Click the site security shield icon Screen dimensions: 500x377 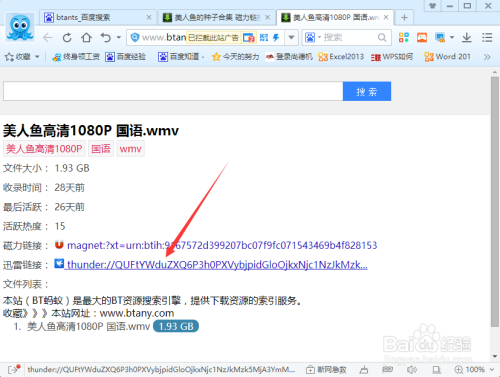(x=135, y=38)
